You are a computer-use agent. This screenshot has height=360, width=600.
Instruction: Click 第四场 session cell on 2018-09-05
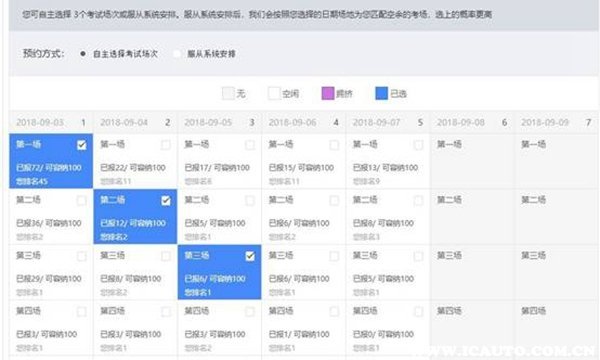click(x=219, y=327)
